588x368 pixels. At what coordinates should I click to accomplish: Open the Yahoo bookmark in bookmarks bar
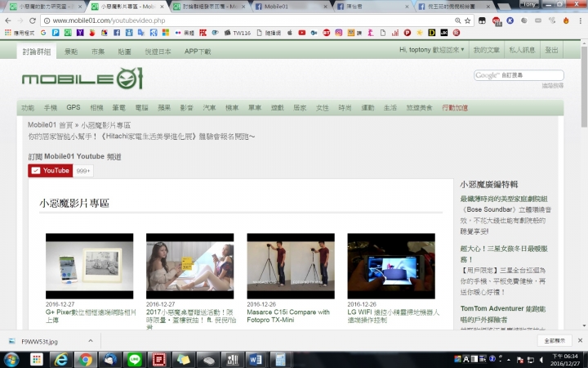click(80, 33)
